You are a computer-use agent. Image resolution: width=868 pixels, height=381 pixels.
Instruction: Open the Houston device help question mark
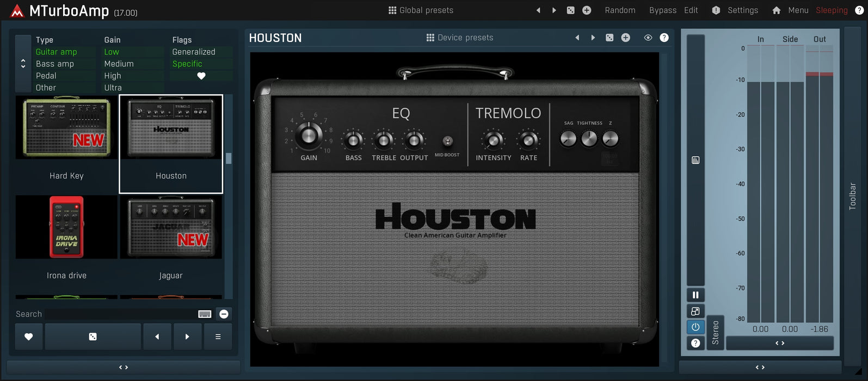click(664, 38)
